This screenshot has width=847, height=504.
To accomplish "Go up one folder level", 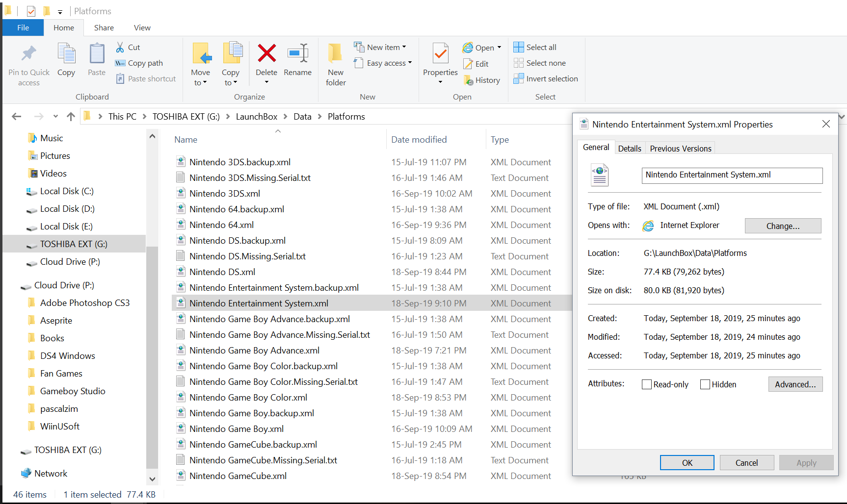I will pos(71,117).
